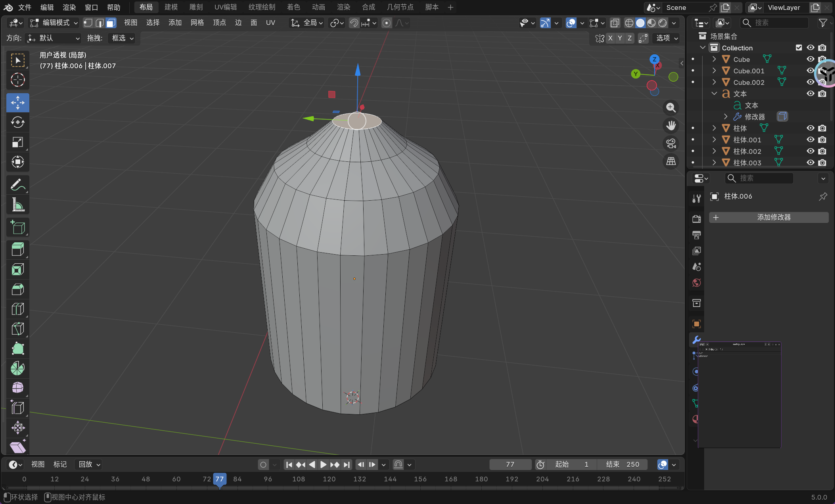Image resolution: width=835 pixels, height=504 pixels.
Task: Click frame 120 on timeline
Action: [x=329, y=479]
